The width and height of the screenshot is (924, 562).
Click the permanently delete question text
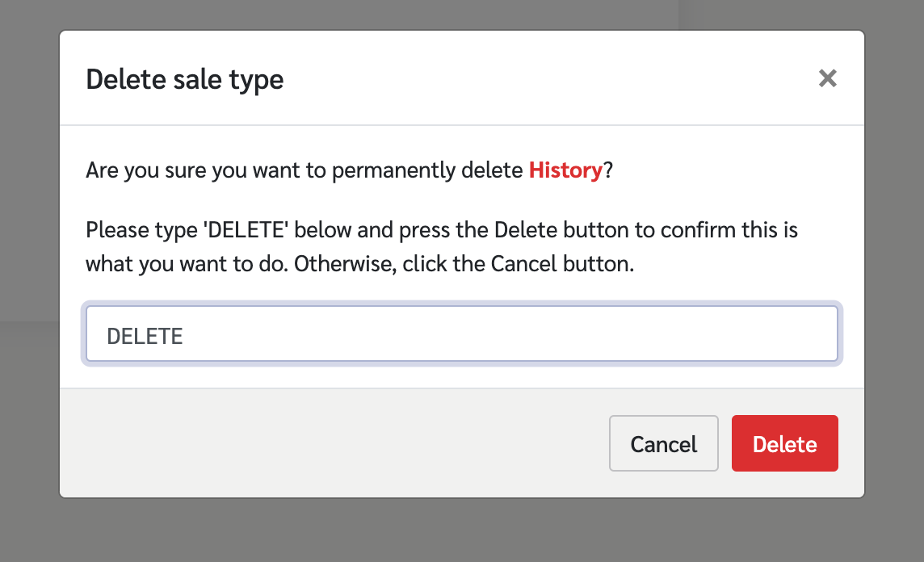pos(350,170)
